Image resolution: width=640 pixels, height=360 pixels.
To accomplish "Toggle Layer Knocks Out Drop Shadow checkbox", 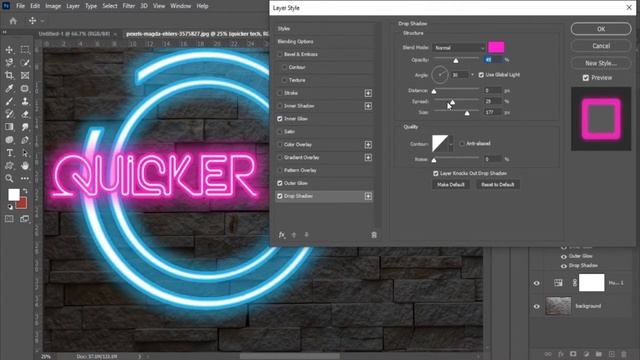I will pos(436,173).
